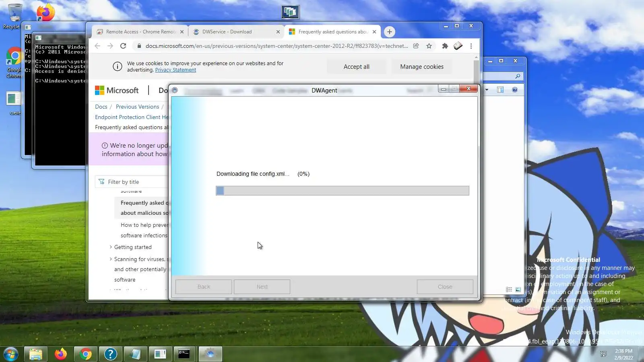Open the Chrome three-dot menu

tap(471, 46)
